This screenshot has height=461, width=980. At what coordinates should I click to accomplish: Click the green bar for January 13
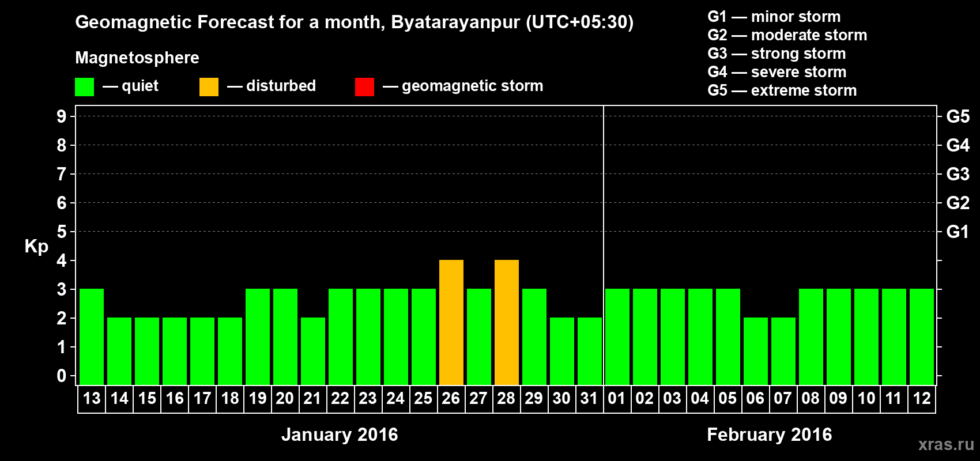(x=92, y=337)
